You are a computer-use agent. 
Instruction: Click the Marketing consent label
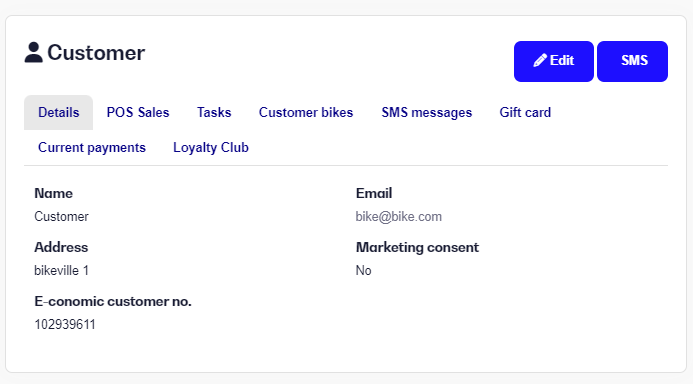point(417,247)
